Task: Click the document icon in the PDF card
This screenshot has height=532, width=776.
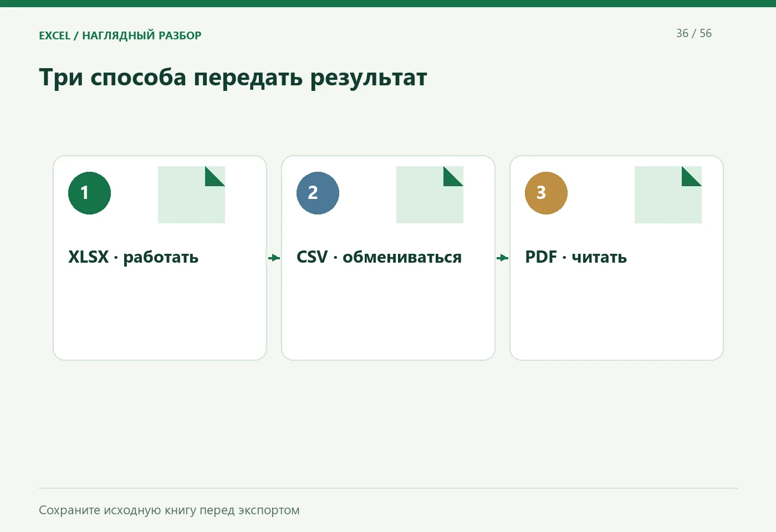Action: coord(668,195)
